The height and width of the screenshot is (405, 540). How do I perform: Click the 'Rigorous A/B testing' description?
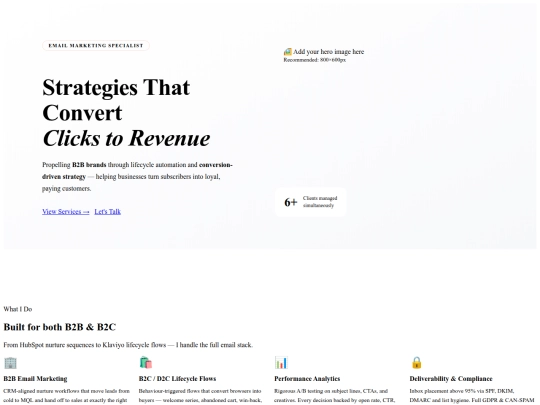pos(334,396)
